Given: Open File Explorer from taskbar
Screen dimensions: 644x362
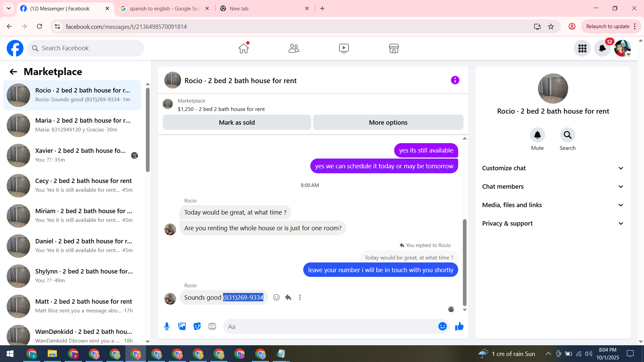Looking at the screenshot, I should click(52, 354).
